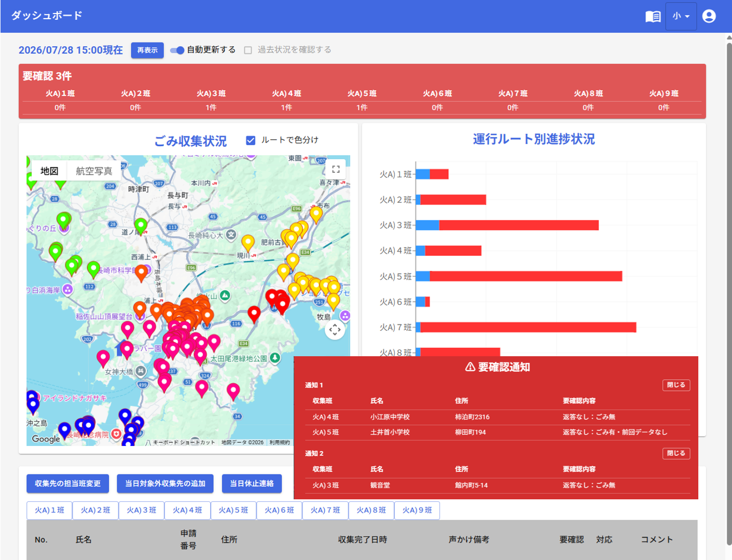Click the 火A)７班 red progress bar
Screen dimensions: 732x560
click(x=528, y=327)
